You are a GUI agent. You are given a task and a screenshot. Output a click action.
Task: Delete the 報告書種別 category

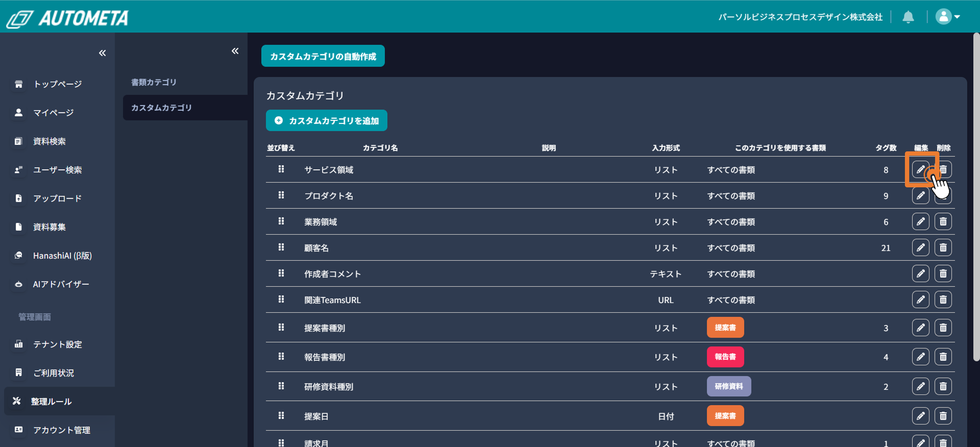[x=943, y=357]
